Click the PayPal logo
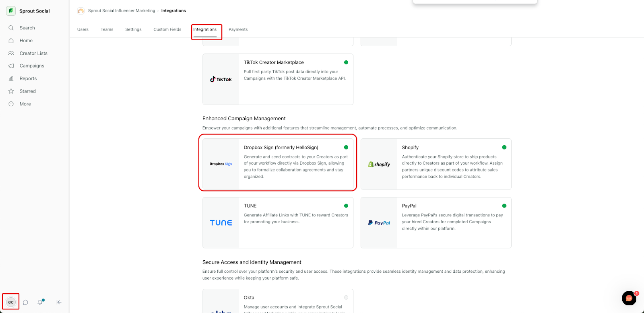Image resolution: width=644 pixels, height=313 pixels. click(x=379, y=223)
